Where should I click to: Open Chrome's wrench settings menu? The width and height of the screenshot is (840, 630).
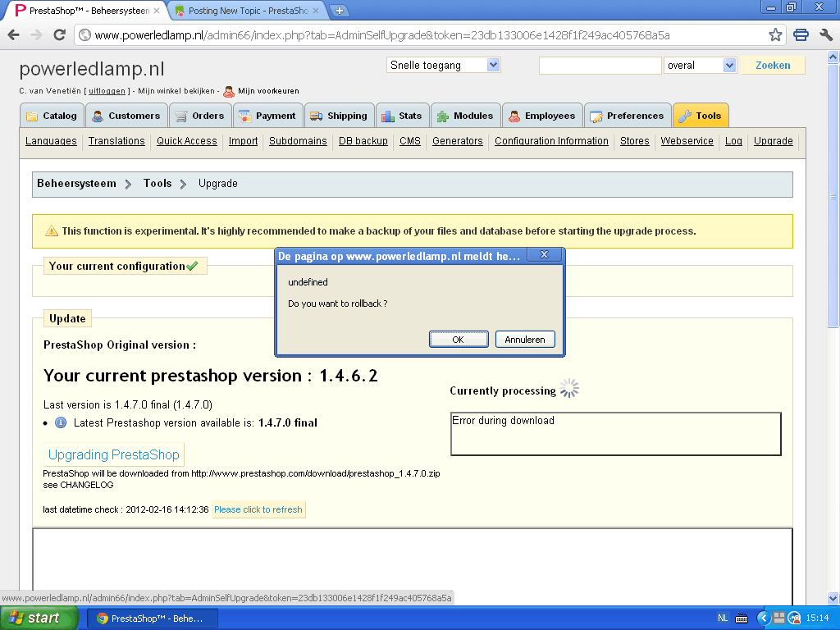826,35
